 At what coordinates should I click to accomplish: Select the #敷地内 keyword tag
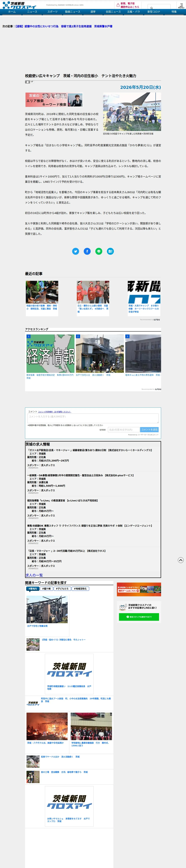(33, 589)
